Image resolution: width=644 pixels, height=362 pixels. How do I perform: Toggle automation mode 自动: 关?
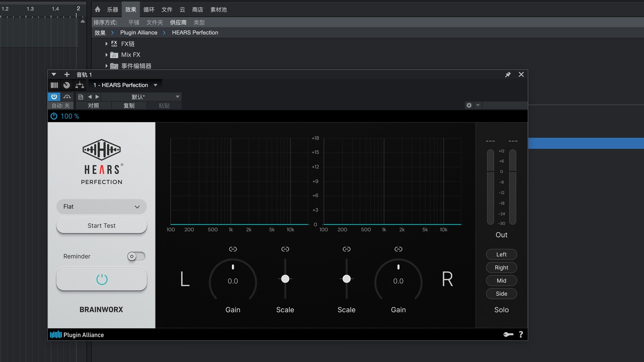click(x=61, y=106)
